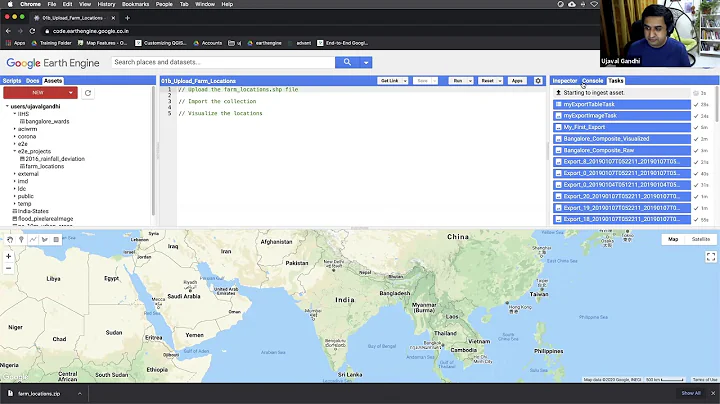Click the myExportTableTask task icon

558,104
